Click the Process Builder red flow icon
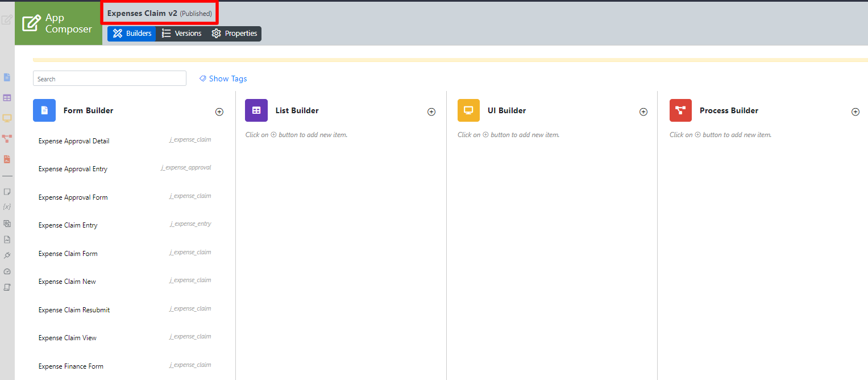This screenshot has width=868, height=380. point(680,110)
